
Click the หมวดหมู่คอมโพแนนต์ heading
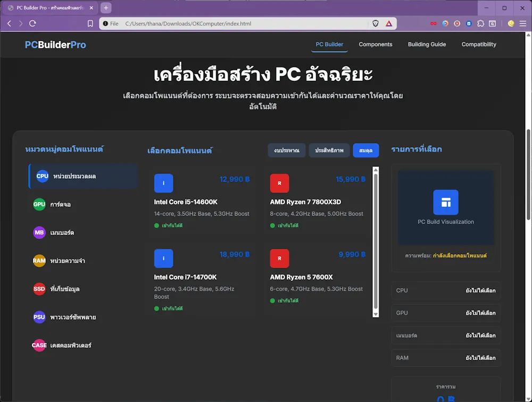tap(64, 149)
